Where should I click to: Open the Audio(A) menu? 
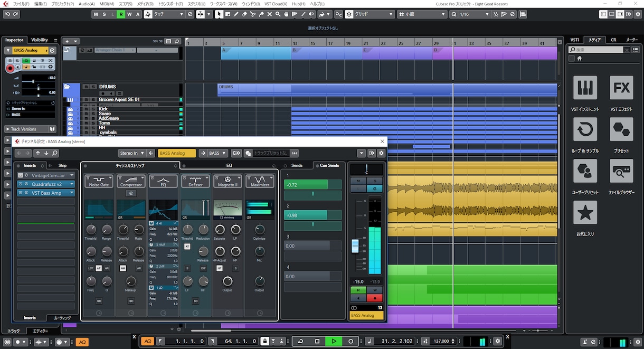(x=87, y=4)
